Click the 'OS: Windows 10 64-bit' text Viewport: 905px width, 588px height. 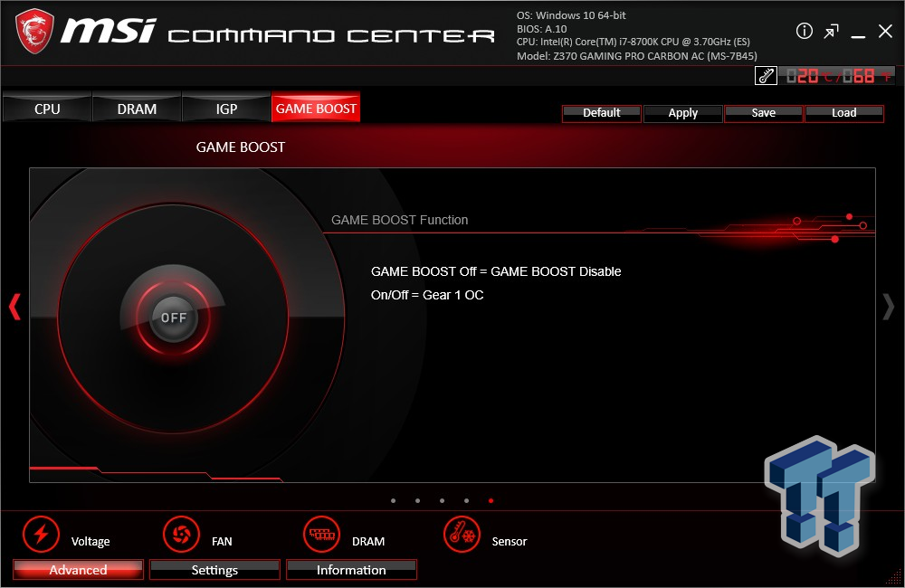tap(571, 15)
